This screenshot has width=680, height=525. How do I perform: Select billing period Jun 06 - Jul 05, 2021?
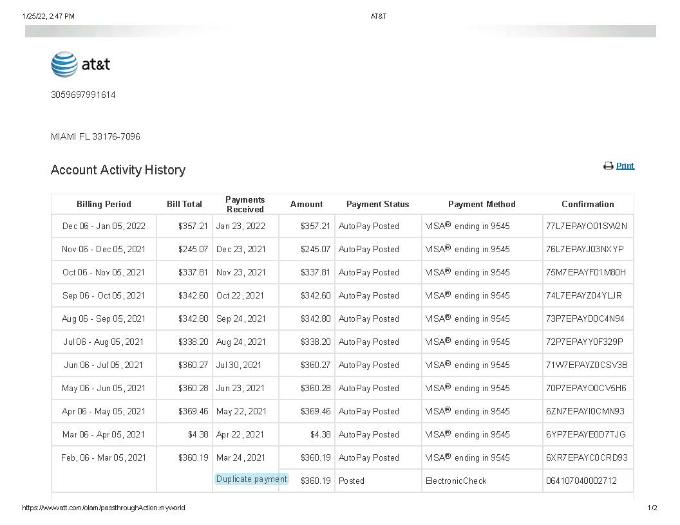coord(104,365)
